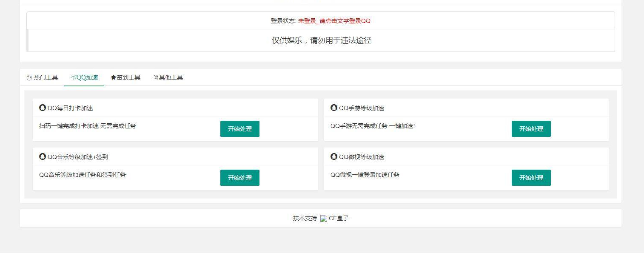Click the QQ微视等级加速 card title
Viewport: 644px width, 253px height.
362,157
